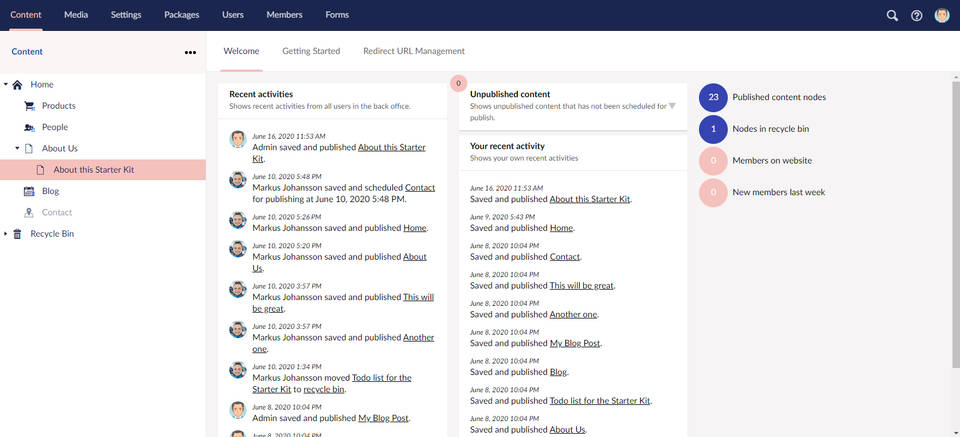This screenshot has height=437, width=960.
Task: Open My Blog Post link in Recent activities
Action: (x=383, y=419)
